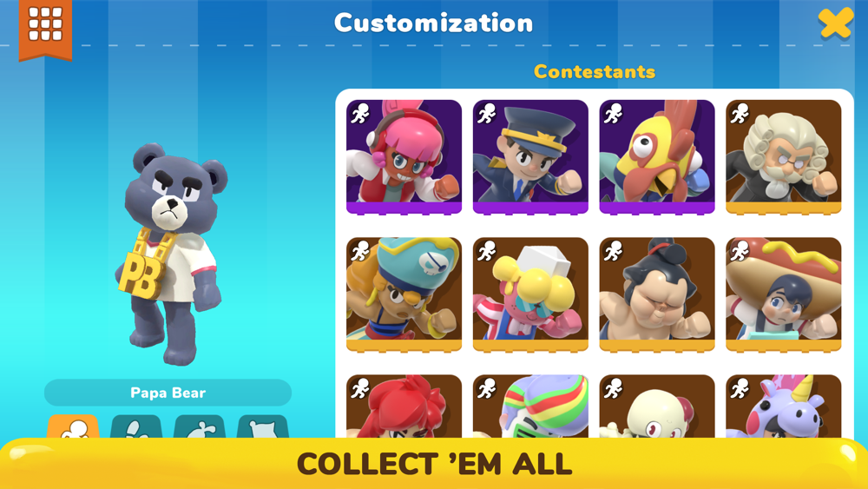Choose the pilot captain contestant

pos(530,156)
